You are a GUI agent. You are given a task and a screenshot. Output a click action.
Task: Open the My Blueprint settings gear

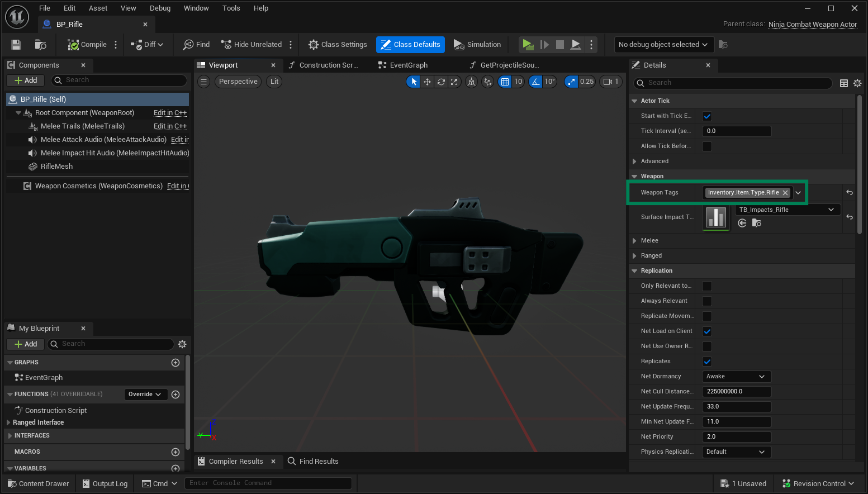pos(182,344)
